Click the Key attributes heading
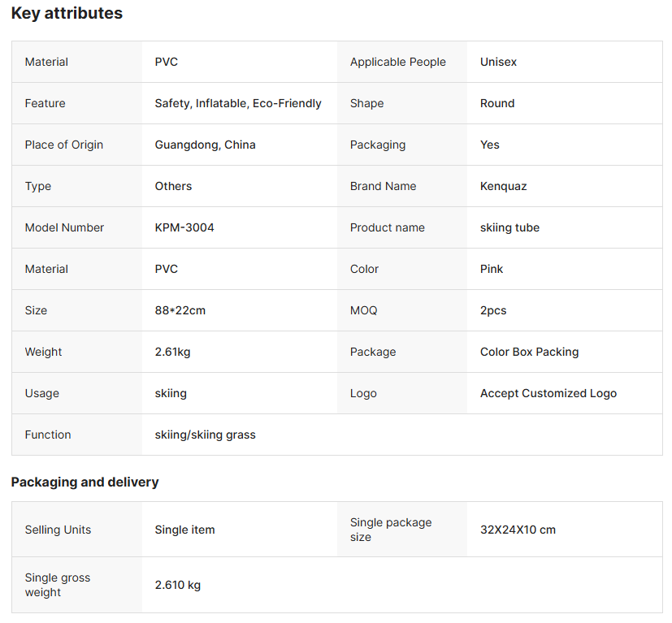672x623 pixels. coord(67,14)
